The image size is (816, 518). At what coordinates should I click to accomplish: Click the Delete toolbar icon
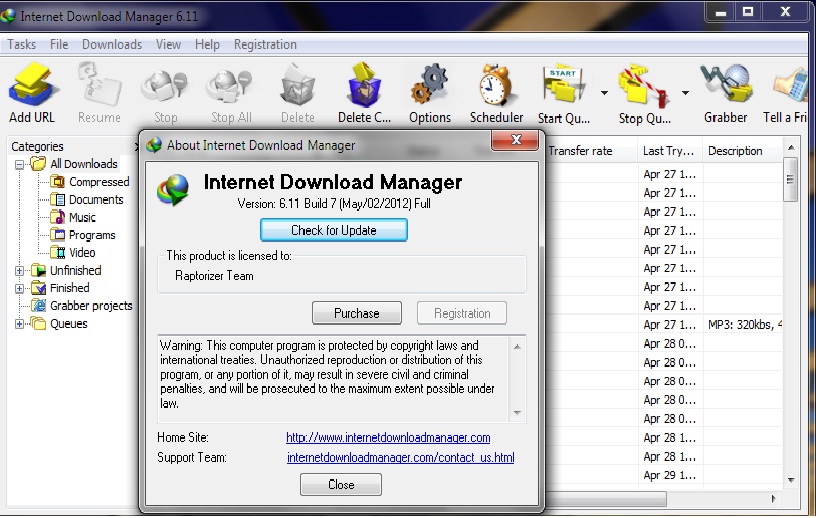298,85
